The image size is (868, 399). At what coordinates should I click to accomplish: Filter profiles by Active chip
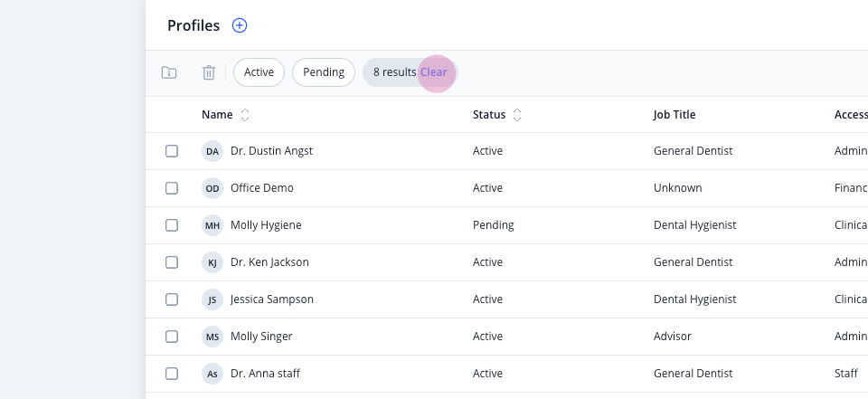click(259, 72)
